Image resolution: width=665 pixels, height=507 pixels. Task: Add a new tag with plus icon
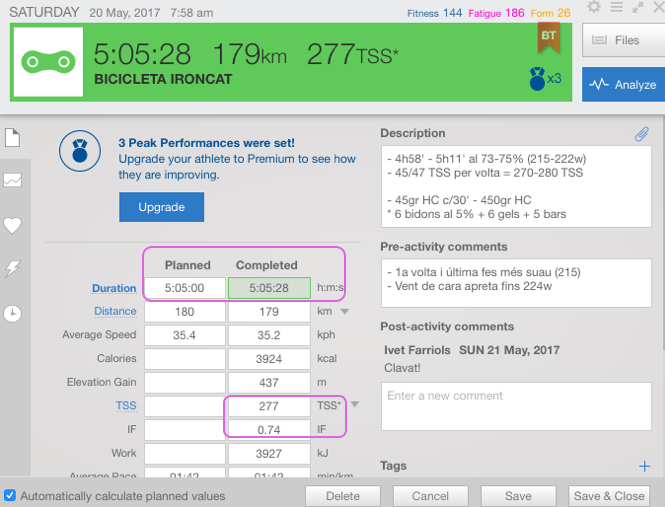pos(644,466)
